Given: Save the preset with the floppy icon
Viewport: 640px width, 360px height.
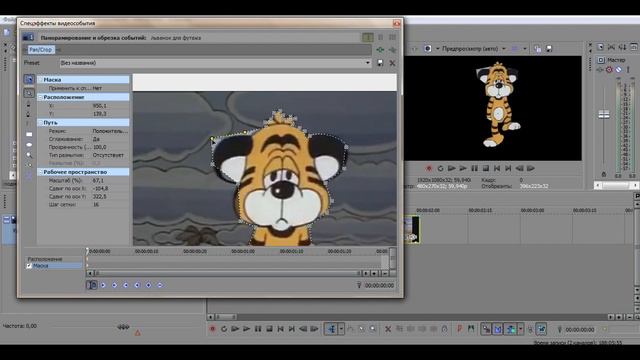Looking at the screenshot, I should pos(380,63).
